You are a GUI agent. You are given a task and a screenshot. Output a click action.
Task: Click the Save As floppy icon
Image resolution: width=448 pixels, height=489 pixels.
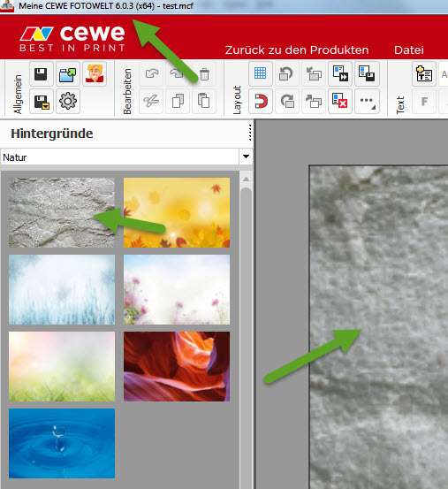[42, 101]
